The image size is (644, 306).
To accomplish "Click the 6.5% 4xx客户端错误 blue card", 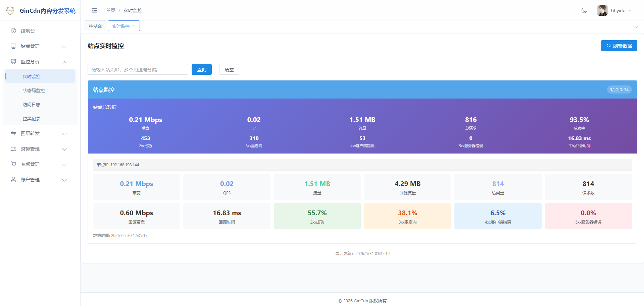I will point(498,216).
